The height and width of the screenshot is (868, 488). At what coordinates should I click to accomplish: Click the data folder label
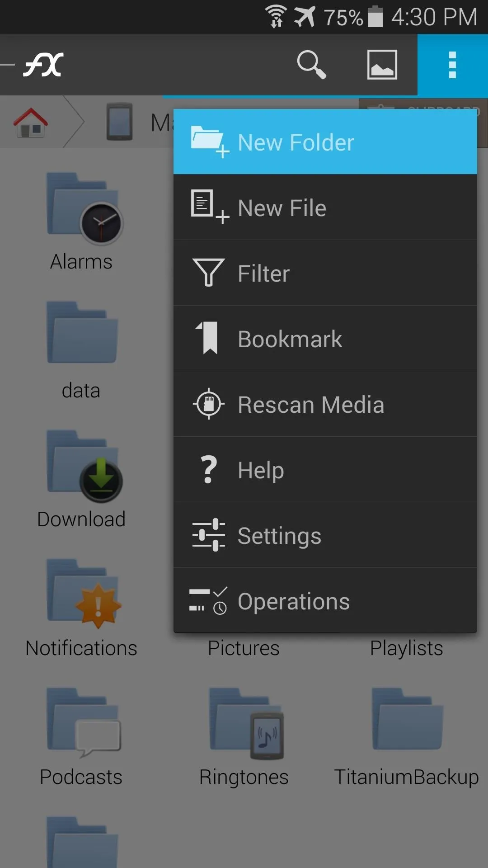click(81, 391)
